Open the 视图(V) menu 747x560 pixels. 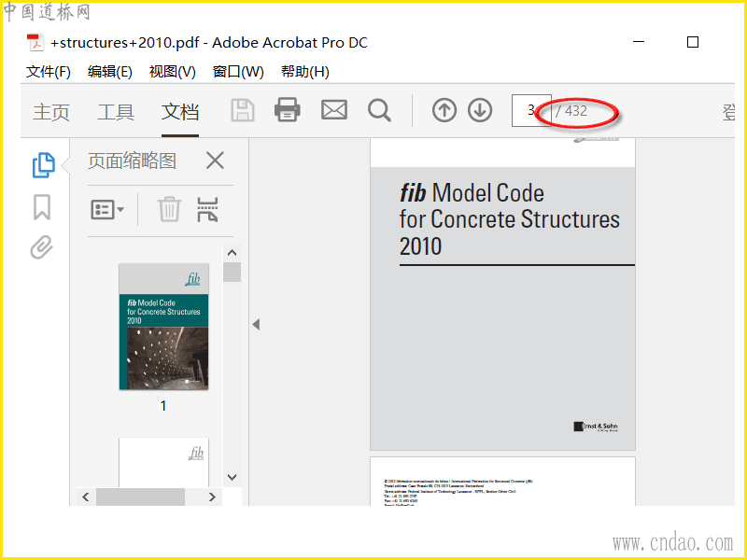coord(173,72)
